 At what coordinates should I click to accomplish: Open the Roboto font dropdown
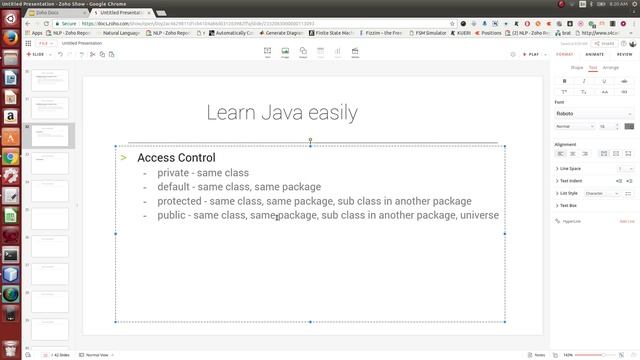[594, 113]
